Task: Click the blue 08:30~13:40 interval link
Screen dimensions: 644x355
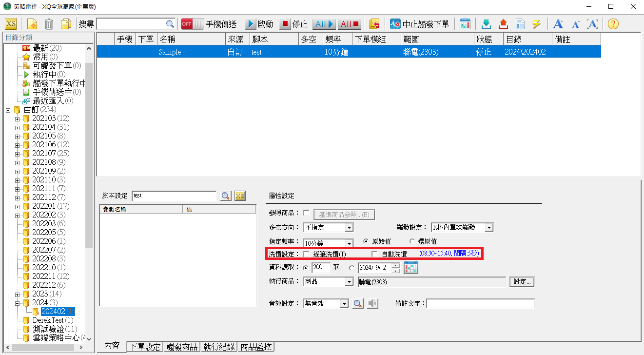Action: click(449, 254)
